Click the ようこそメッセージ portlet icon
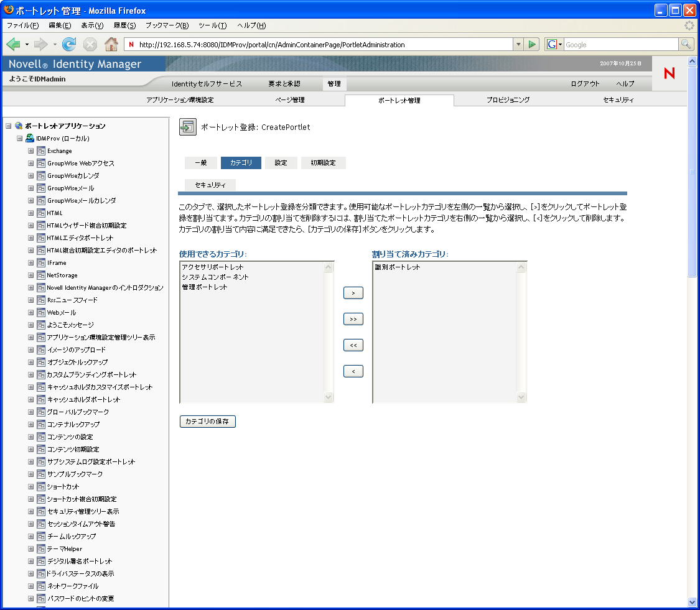700x610 pixels. pos(41,325)
